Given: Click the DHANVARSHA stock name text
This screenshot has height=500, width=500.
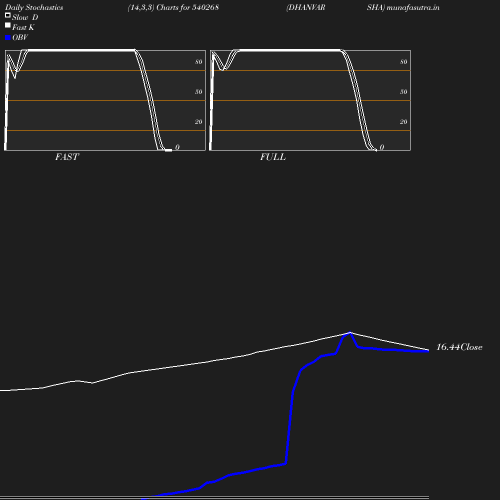Looking at the screenshot, I should (335, 7).
